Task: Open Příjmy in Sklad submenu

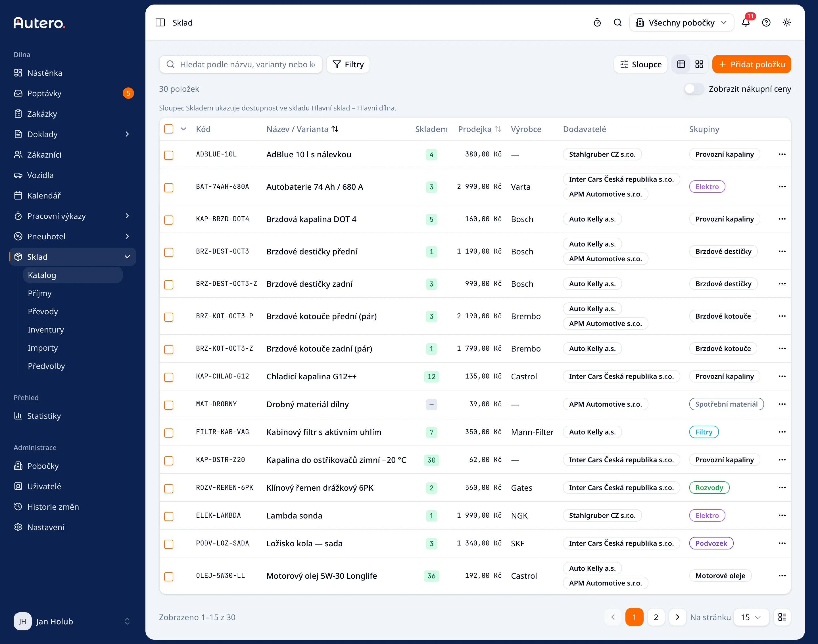Action: point(39,293)
